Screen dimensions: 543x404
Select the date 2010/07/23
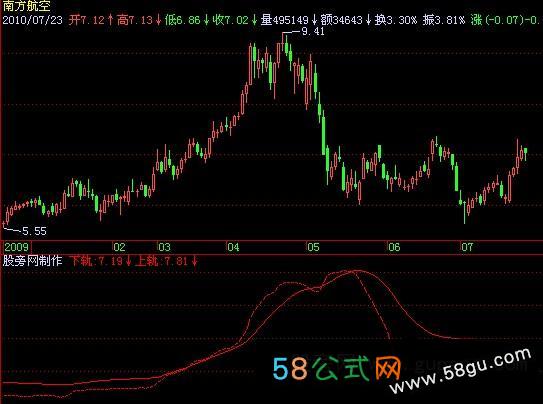tap(33, 20)
